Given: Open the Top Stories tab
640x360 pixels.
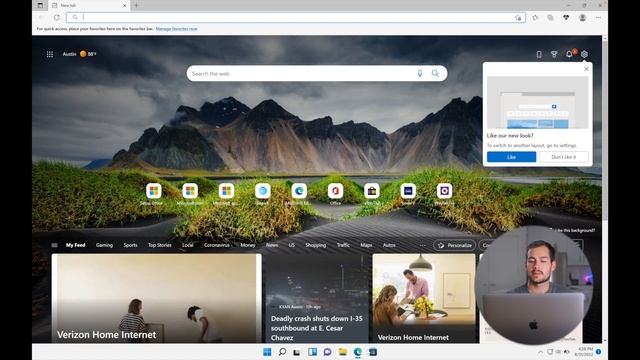Looking at the screenshot, I should click(160, 245).
